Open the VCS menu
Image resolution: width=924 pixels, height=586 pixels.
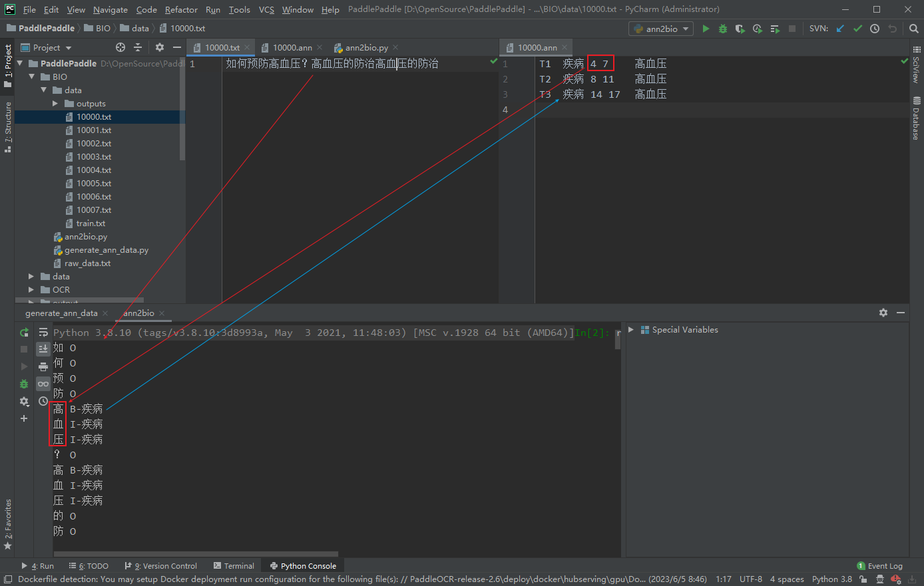tap(266, 9)
